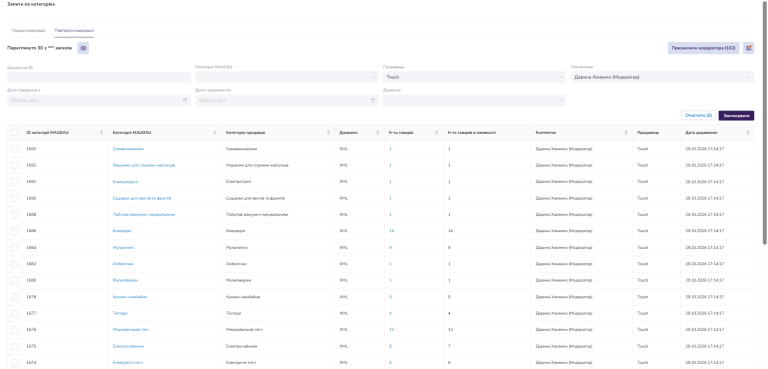Open the 'Електричні печі' category link

click(x=127, y=363)
